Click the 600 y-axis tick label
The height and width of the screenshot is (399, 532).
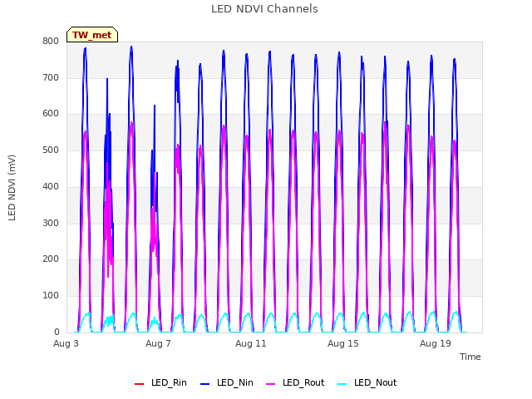51,114
